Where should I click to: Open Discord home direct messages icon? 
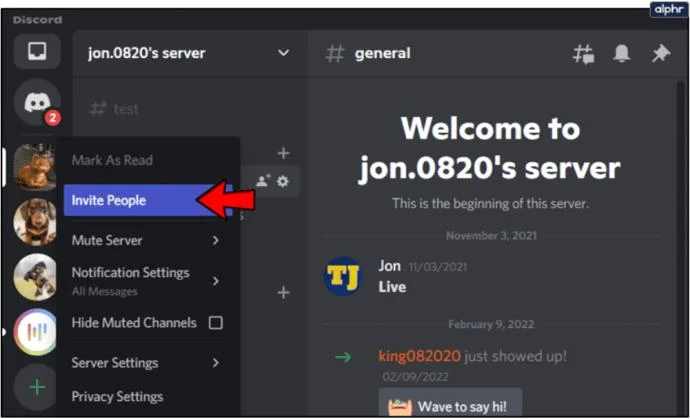pos(37,103)
